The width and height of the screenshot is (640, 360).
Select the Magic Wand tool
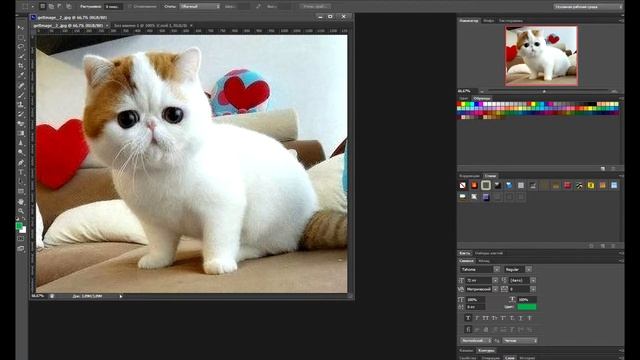[x=21, y=56]
